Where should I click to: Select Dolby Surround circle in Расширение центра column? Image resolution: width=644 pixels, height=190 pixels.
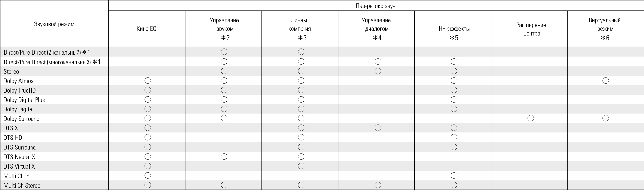pyautogui.click(x=530, y=118)
